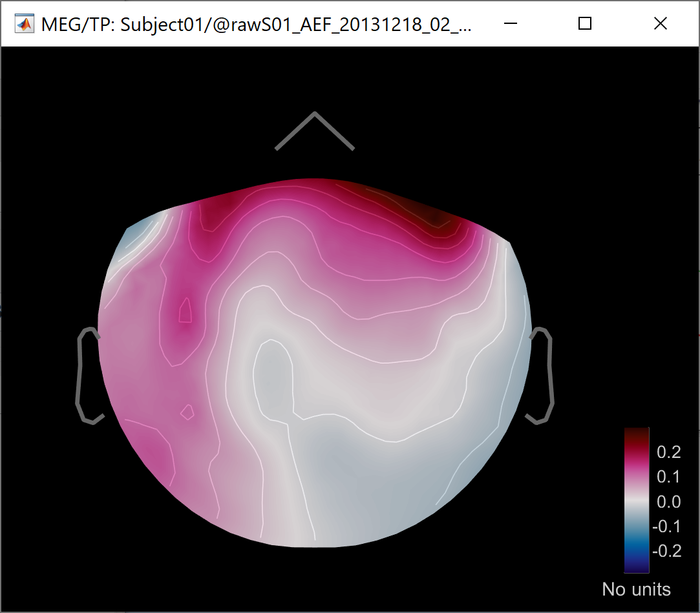700x613 pixels.
Task: Click the colorbar at the dark blue bottom
Action: click(x=636, y=565)
